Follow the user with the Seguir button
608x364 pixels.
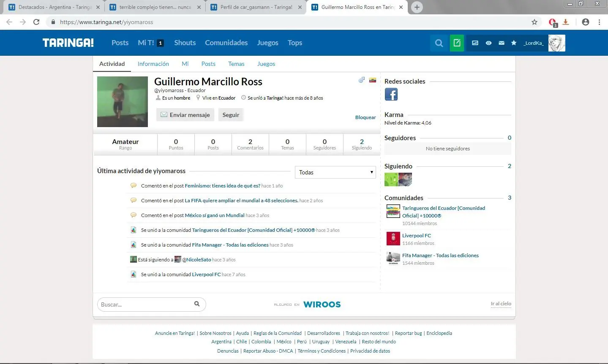pos(231,115)
